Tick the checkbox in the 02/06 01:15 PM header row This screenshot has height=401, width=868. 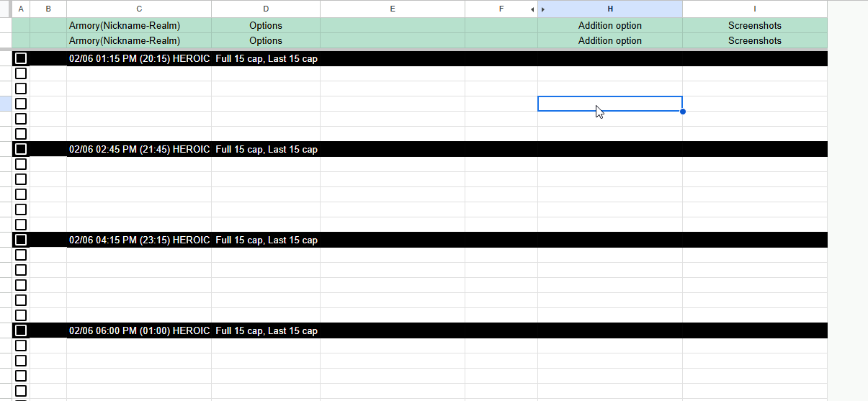(21, 58)
